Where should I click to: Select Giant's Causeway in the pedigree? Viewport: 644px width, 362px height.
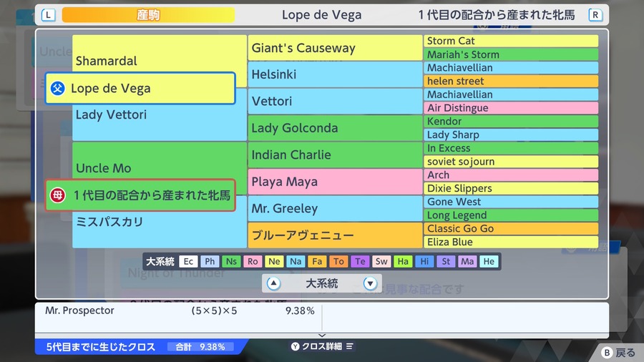(335, 48)
